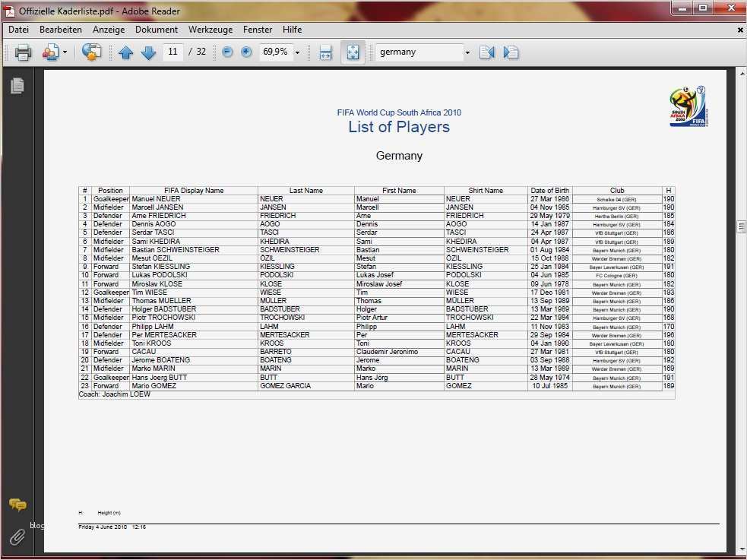The height and width of the screenshot is (560, 747).
Task: Click the scroll up arrow on scrollbar
Action: pos(742,74)
